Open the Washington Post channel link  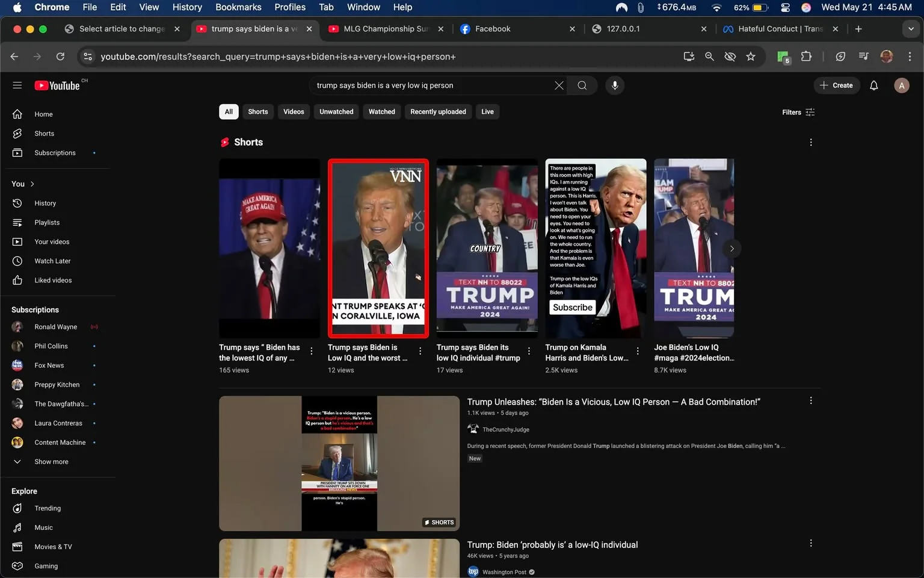(504, 572)
